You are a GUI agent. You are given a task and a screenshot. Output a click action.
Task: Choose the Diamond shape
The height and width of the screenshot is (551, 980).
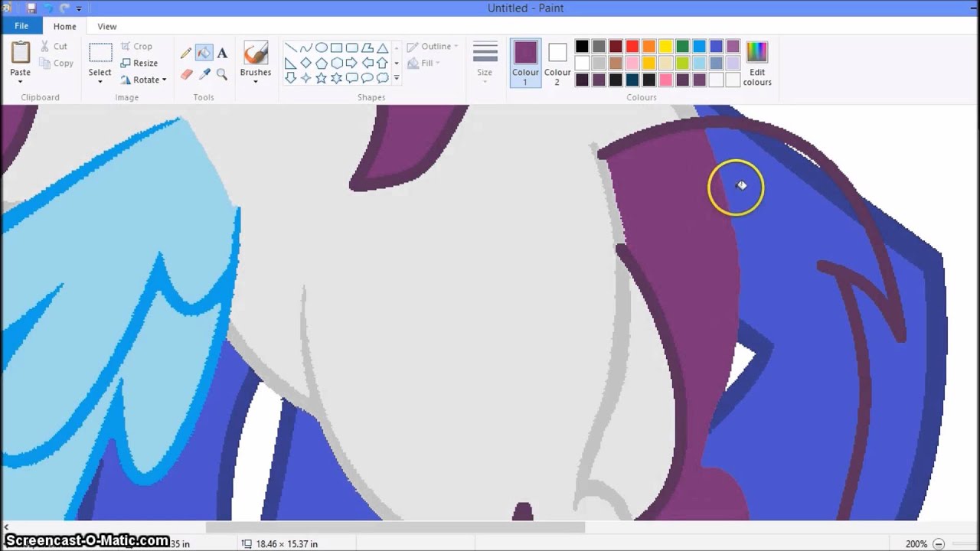coord(306,63)
